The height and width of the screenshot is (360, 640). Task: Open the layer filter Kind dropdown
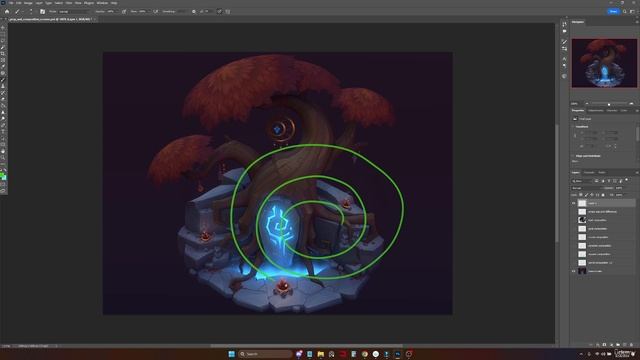coord(582,181)
